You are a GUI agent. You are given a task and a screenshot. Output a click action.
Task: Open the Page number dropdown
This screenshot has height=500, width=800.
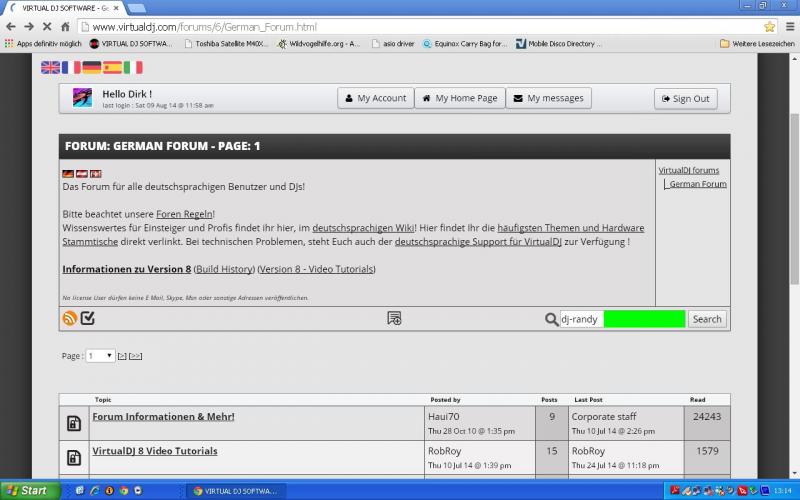click(x=100, y=356)
